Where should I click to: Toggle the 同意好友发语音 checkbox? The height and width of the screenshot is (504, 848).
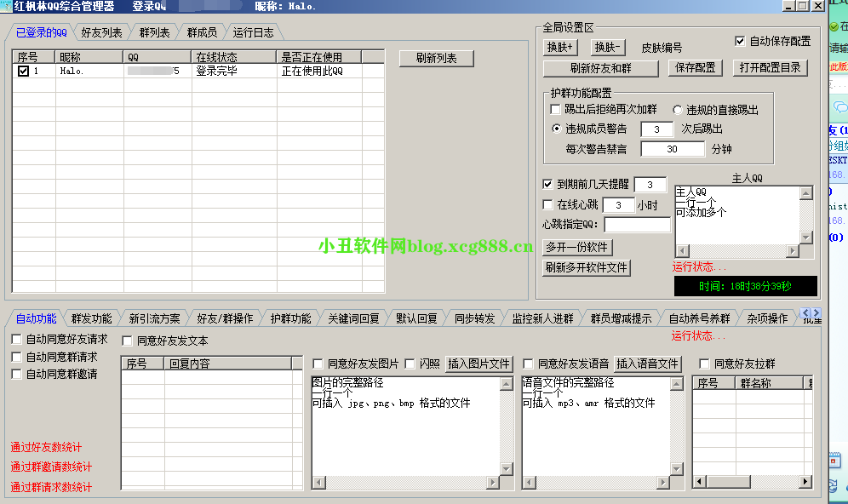pos(529,364)
